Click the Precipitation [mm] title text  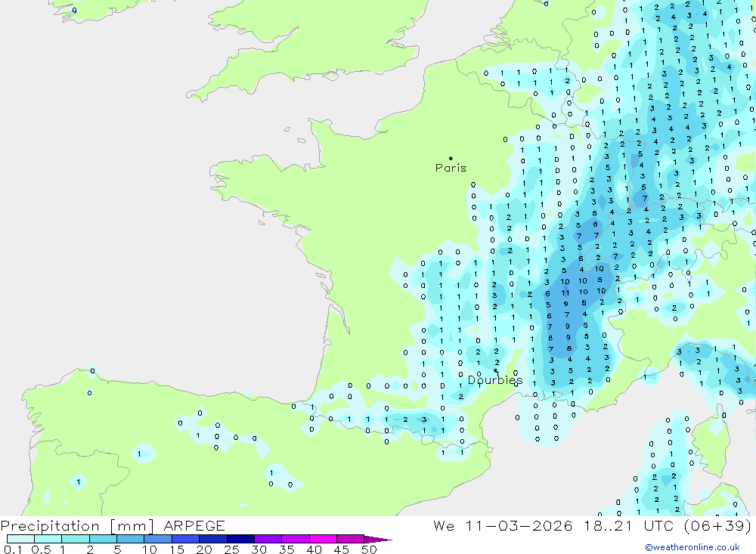click(77, 526)
